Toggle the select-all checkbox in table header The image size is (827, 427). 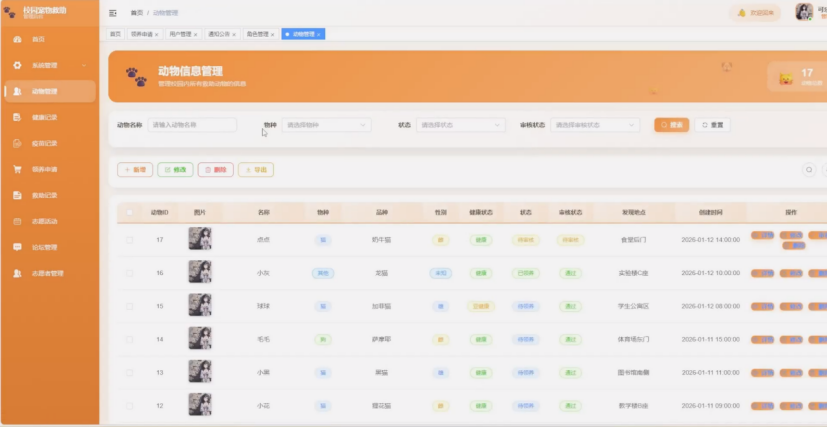tap(129, 212)
